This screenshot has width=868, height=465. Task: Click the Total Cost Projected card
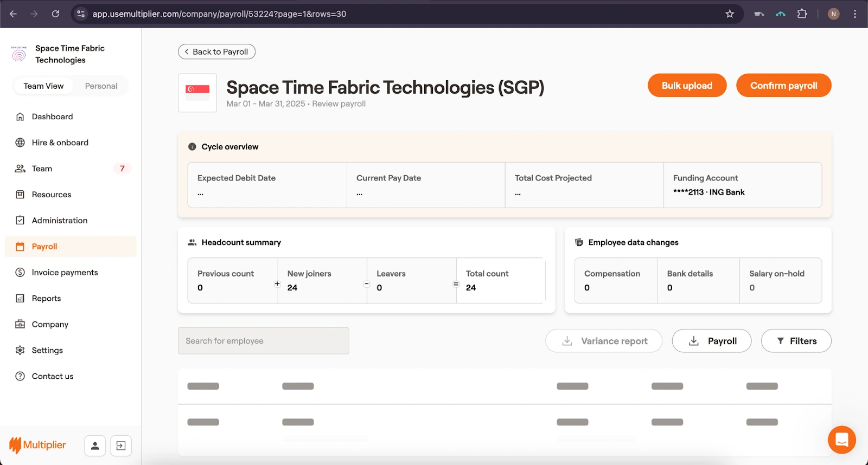(x=584, y=185)
